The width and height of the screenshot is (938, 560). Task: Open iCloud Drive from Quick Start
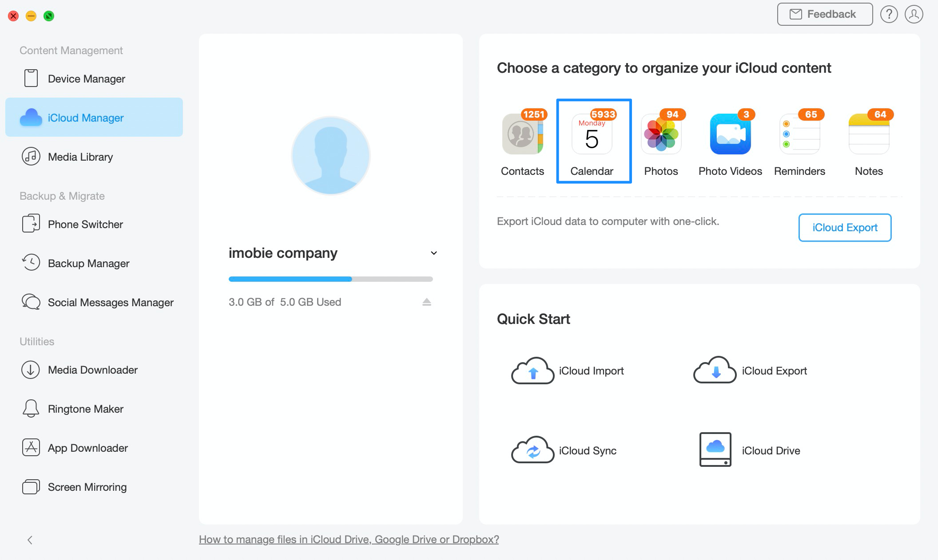[x=715, y=450]
